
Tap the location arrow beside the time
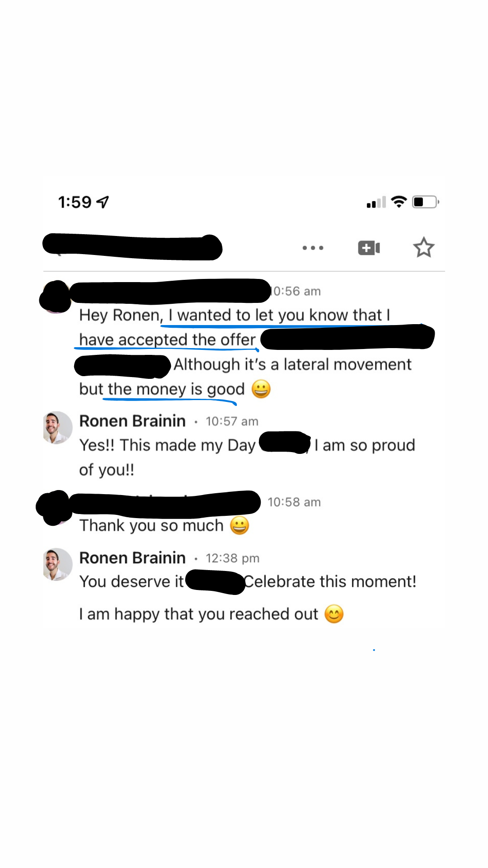(103, 202)
